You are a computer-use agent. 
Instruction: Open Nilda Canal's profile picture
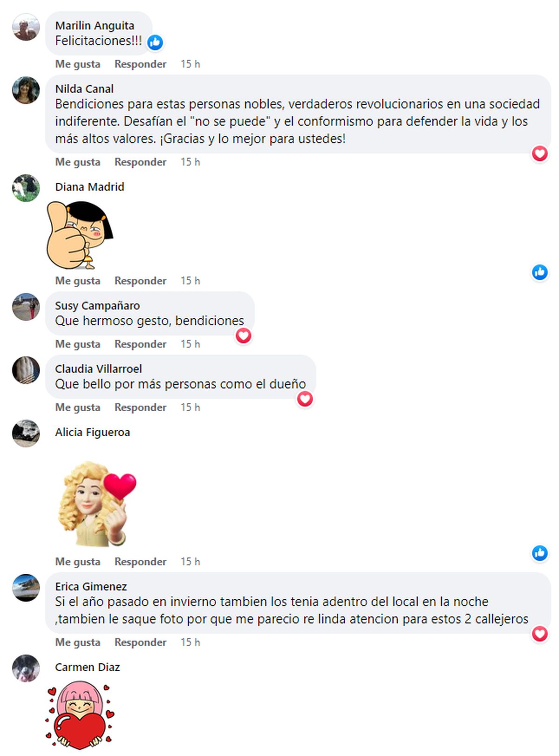coord(26,90)
